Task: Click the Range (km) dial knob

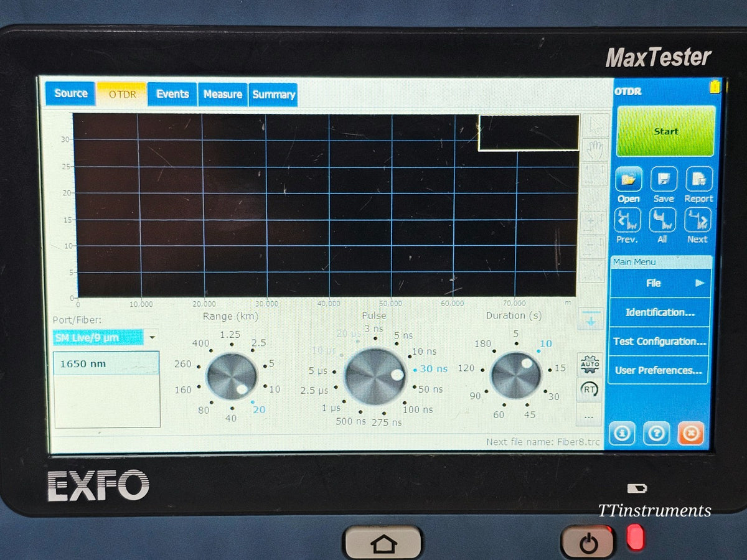Action: tap(232, 376)
